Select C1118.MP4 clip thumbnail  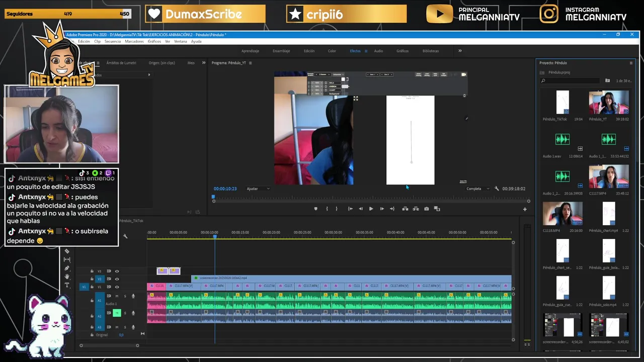[x=562, y=214]
